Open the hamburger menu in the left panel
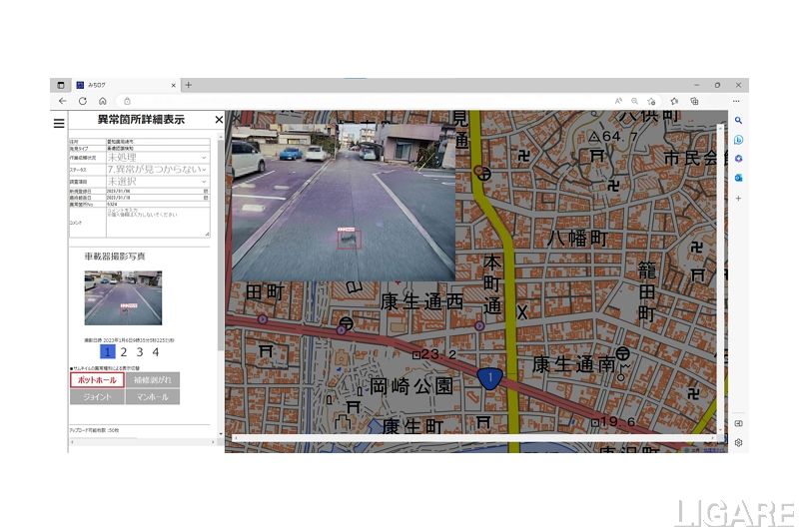This screenshot has width=799, height=532. click(59, 123)
